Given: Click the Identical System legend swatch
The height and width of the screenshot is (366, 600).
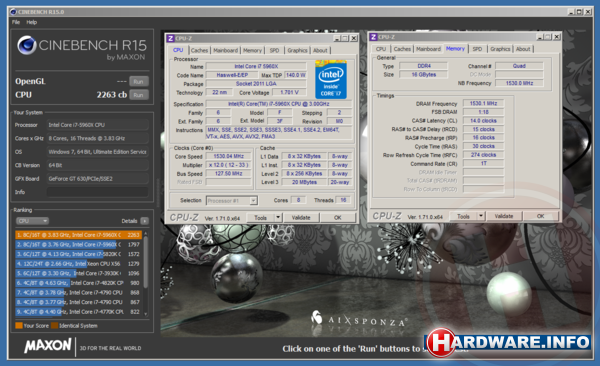Looking at the screenshot, I should click(54, 326).
